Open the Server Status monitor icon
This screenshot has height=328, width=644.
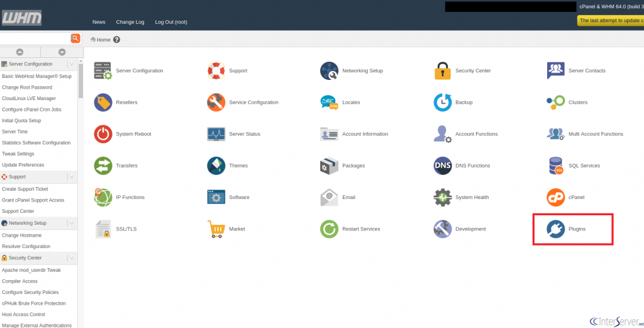pos(216,134)
